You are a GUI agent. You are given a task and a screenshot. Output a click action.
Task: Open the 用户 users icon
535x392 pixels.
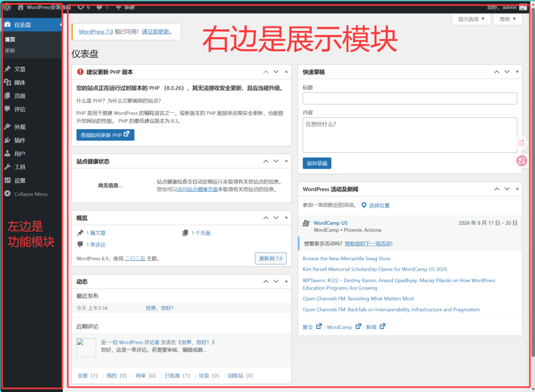click(x=7, y=154)
